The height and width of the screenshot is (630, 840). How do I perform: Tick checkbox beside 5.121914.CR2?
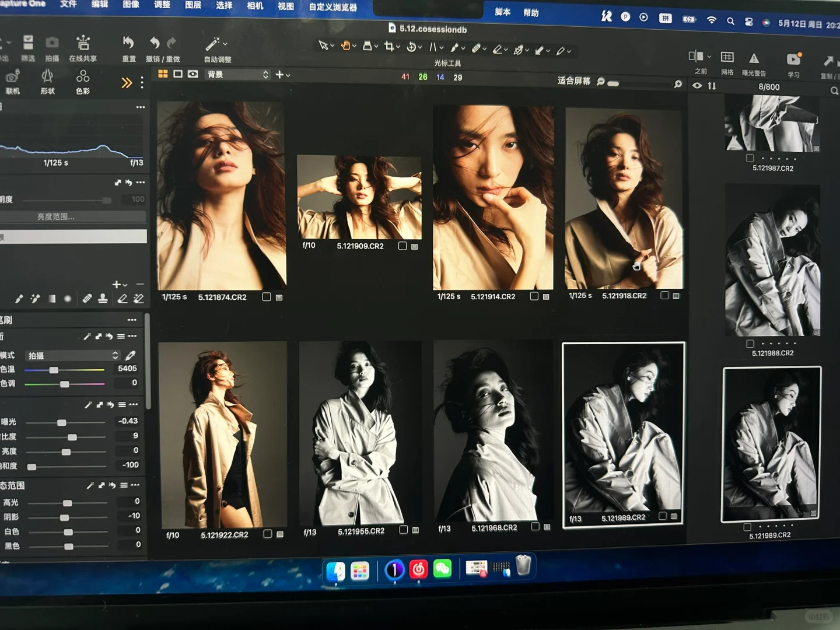[x=534, y=296]
